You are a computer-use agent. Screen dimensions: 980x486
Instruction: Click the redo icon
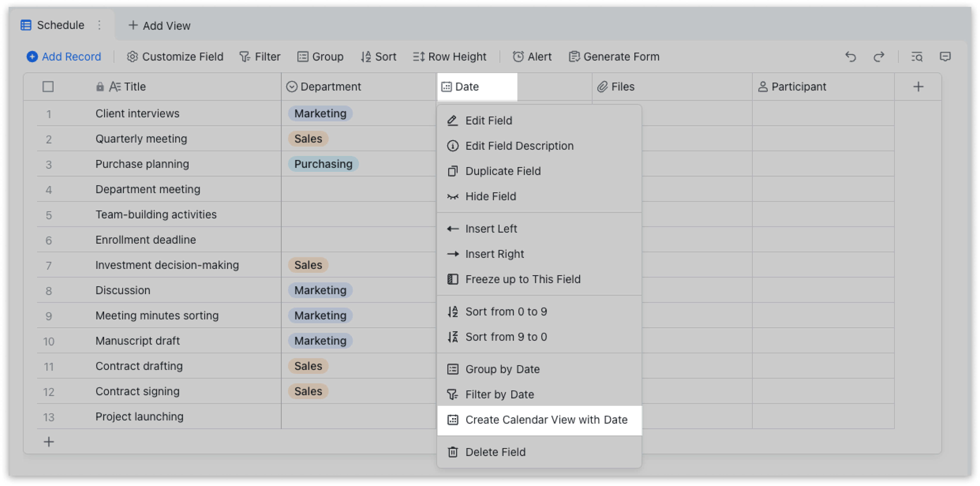[x=880, y=57]
